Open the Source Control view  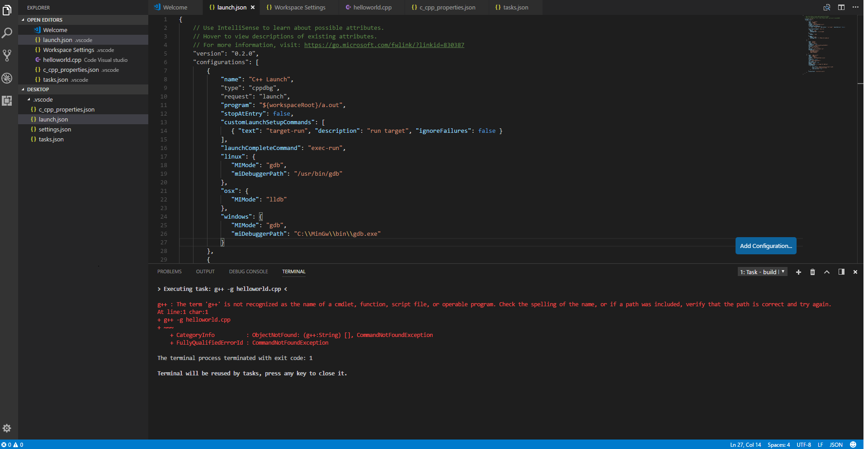pos(7,55)
